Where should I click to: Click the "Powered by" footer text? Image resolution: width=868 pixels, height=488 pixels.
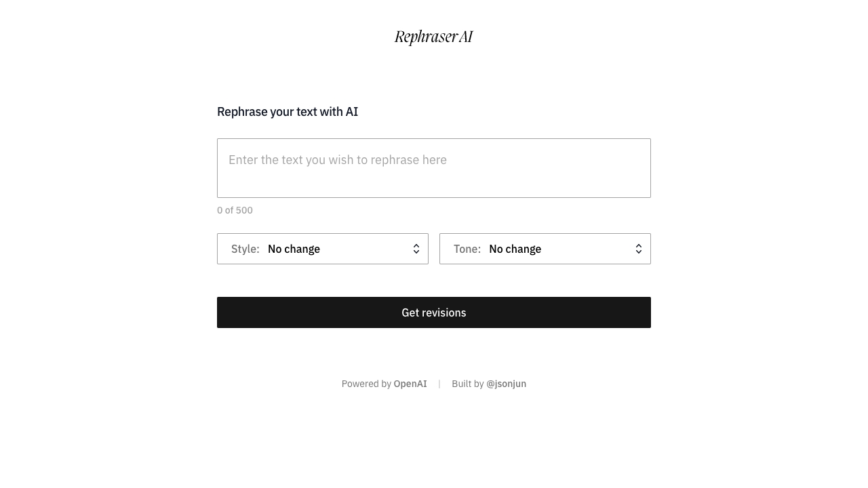[x=366, y=384]
